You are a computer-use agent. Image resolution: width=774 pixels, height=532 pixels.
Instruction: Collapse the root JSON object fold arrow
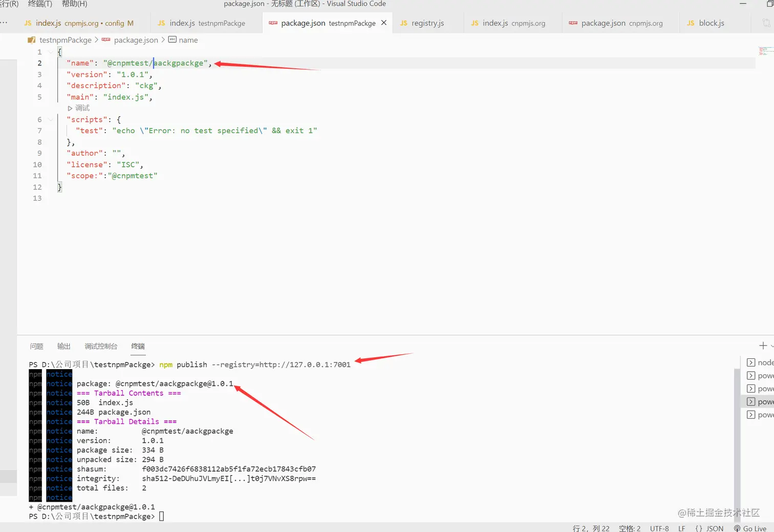pos(50,52)
